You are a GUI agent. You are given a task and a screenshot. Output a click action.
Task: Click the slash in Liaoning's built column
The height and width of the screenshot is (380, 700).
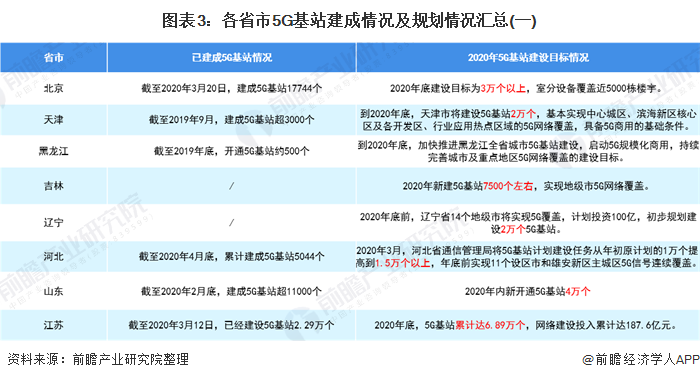point(231,222)
